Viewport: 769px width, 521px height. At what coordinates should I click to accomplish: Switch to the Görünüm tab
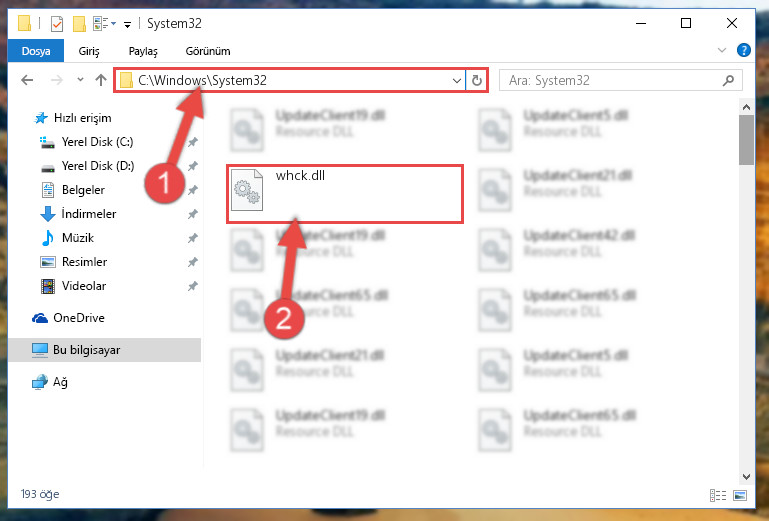[208, 51]
